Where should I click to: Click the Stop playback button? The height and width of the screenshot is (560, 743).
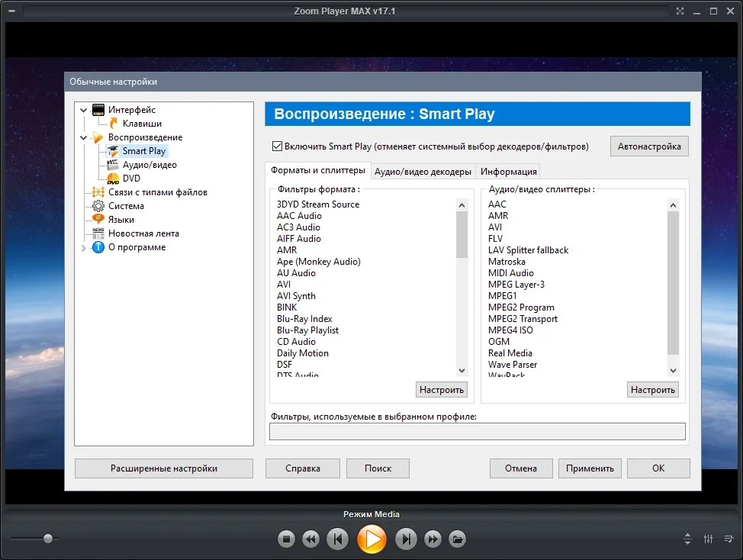(x=286, y=539)
